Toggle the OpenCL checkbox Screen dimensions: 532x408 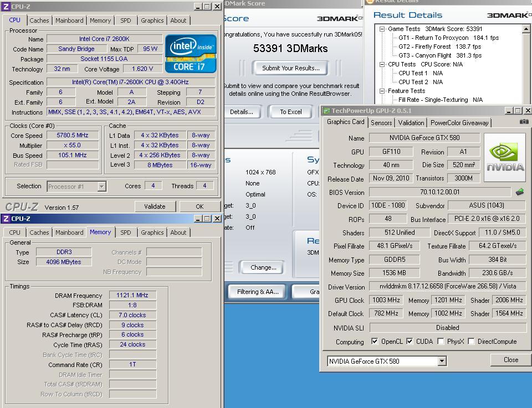click(x=375, y=341)
